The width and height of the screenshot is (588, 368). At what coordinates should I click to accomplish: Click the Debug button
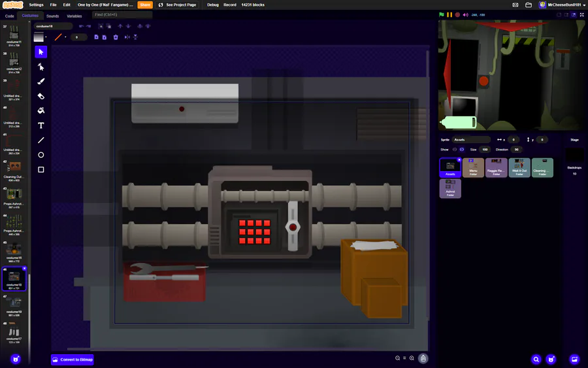(x=212, y=5)
